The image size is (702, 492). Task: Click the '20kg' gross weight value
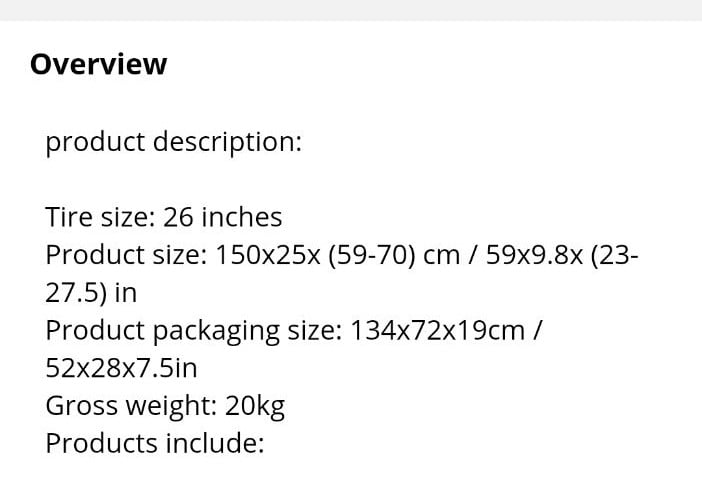point(255,406)
